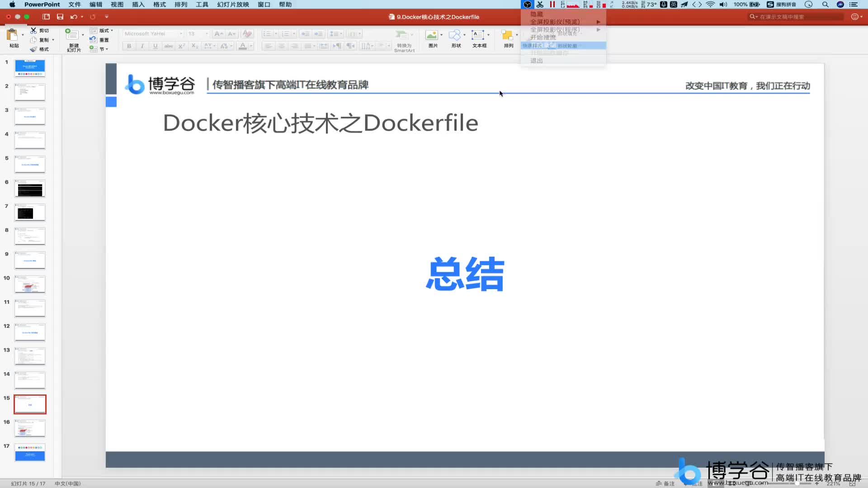Select slide 6 thumbnail
The image size is (868, 488).
30,188
